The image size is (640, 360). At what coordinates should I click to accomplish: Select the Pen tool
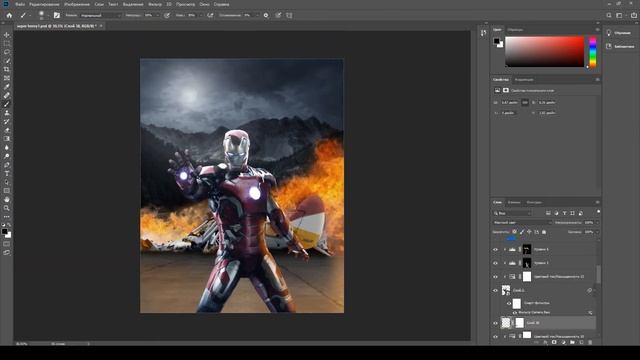click(x=7, y=165)
